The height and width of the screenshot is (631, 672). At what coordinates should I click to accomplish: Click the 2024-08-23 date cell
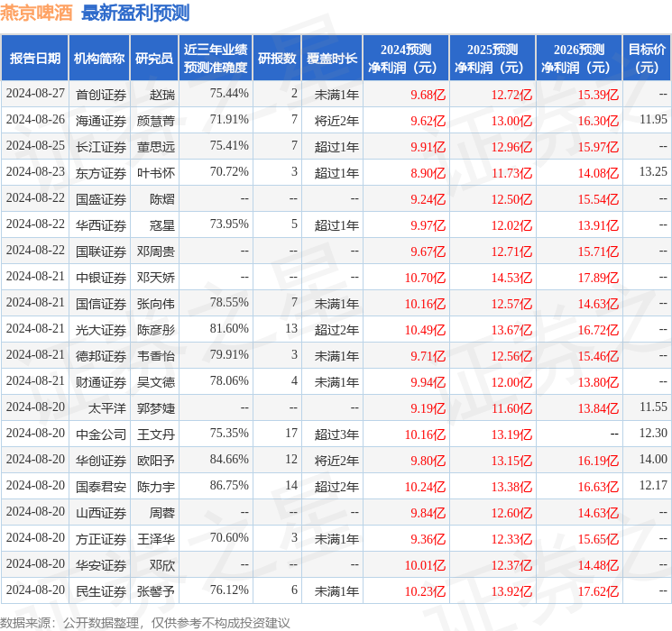pyautogui.click(x=35, y=172)
